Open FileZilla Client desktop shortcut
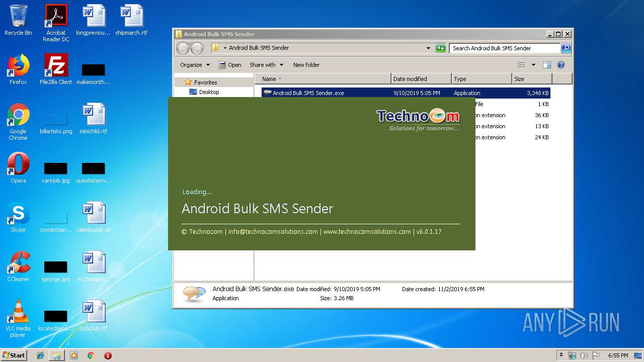 (56, 69)
